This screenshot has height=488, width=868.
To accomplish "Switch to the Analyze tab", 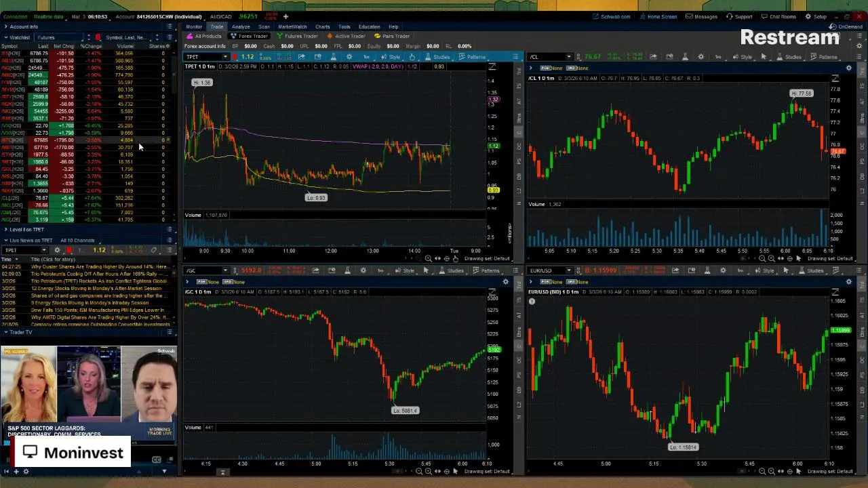I will pyautogui.click(x=241, y=26).
